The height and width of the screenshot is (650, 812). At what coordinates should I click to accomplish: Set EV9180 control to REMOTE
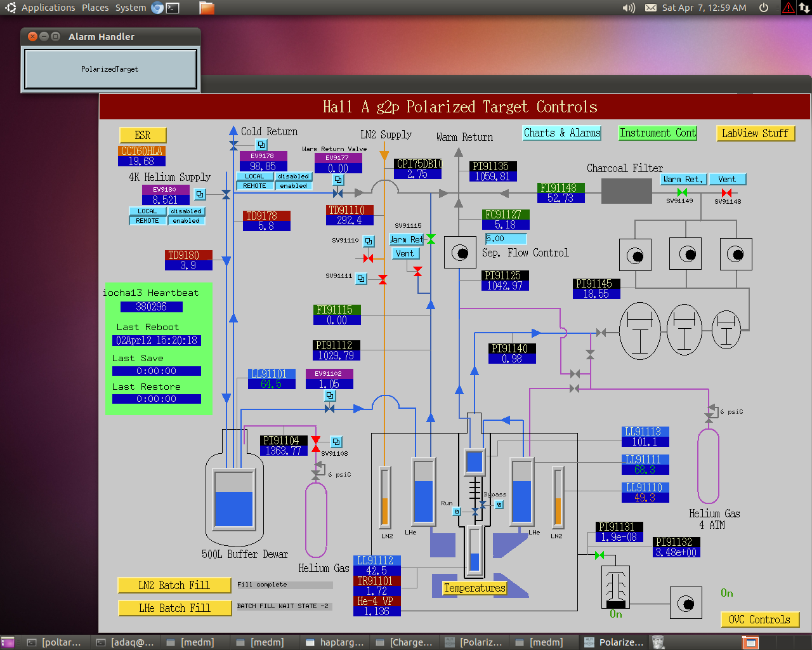(147, 221)
